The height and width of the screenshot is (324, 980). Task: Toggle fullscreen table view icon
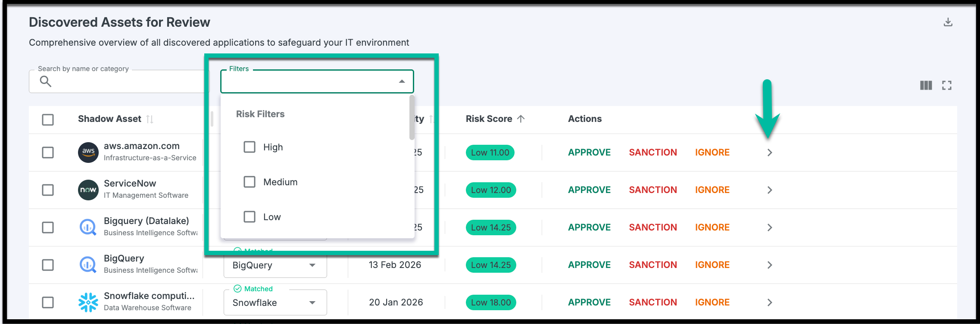[946, 85]
